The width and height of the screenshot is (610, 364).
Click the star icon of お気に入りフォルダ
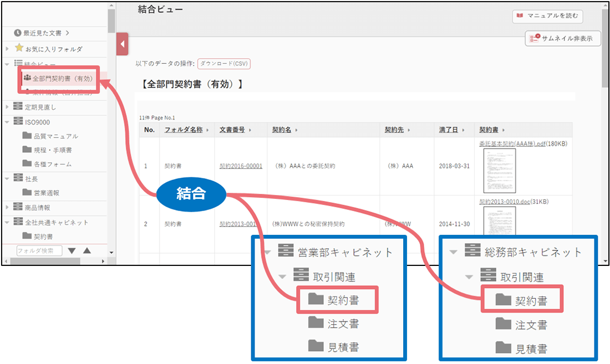point(19,48)
